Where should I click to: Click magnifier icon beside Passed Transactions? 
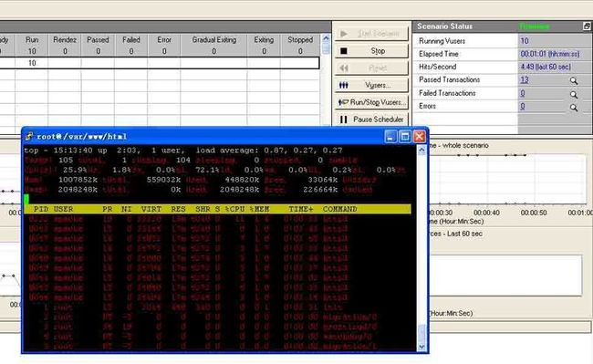click(574, 80)
